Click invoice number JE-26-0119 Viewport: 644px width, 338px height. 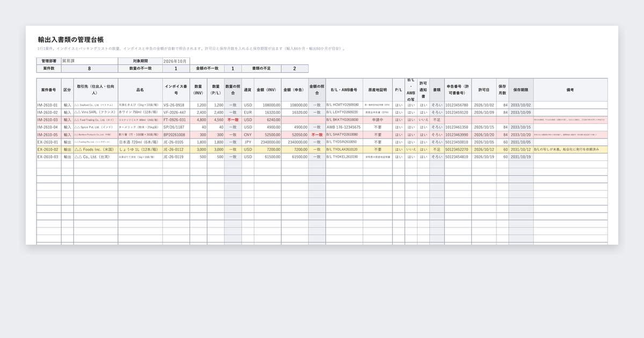coord(176,157)
